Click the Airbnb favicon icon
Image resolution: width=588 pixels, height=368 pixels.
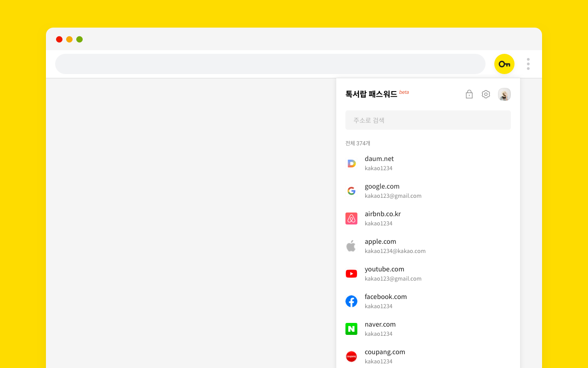[x=351, y=218]
